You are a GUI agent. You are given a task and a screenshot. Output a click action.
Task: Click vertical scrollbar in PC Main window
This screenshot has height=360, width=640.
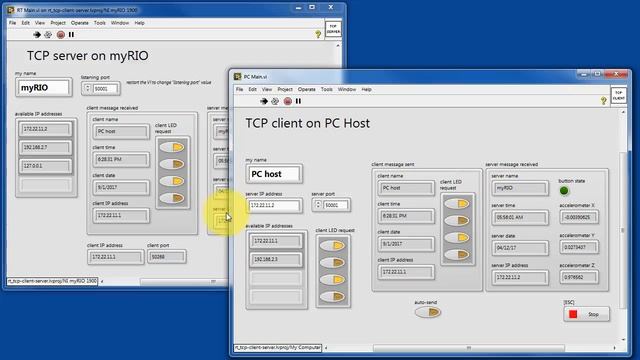[x=622, y=230]
